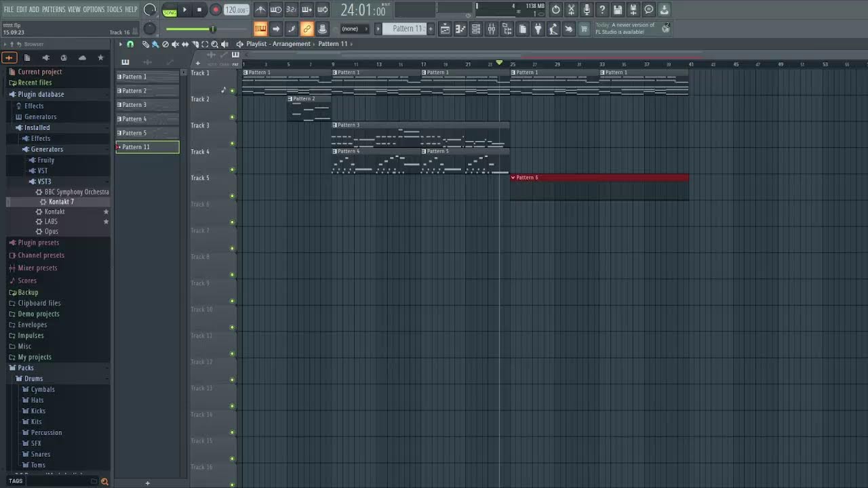Open the playlist options menu arrow

tap(120, 44)
